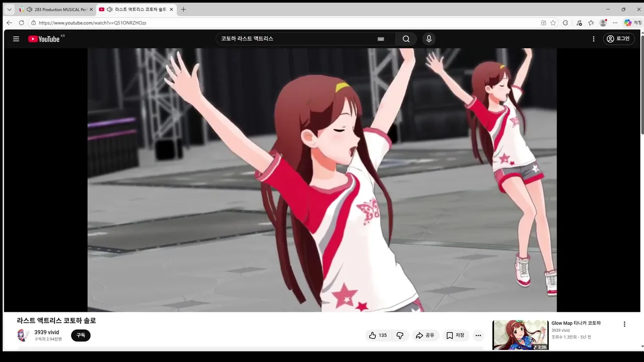Image resolution: width=644 pixels, height=362 pixels.
Task: Click like count 135
Action: click(383, 335)
